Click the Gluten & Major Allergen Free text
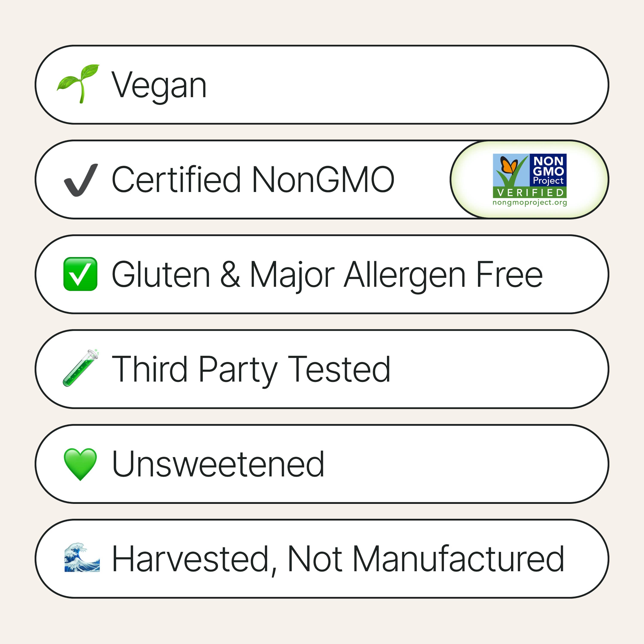This screenshot has height=644, width=644. [327, 275]
